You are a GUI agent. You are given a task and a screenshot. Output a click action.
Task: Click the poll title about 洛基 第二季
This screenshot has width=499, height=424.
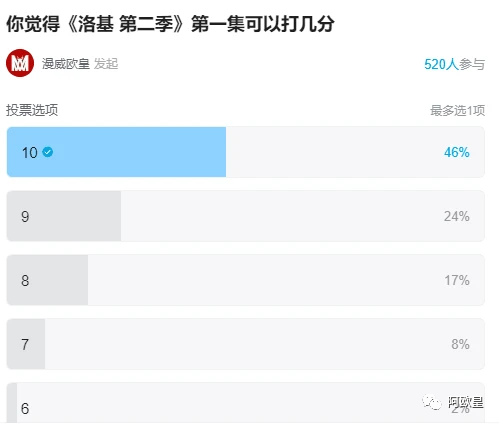(x=170, y=24)
